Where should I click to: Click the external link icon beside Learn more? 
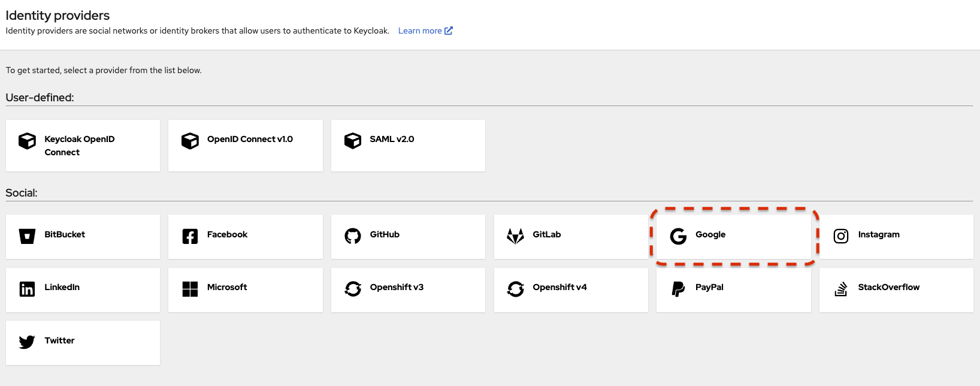(x=449, y=31)
